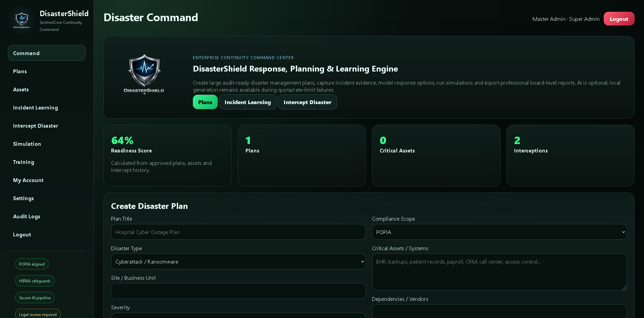Open the Training sidebar section
This screenshot has width=644, height=318.
click(47, 162)
